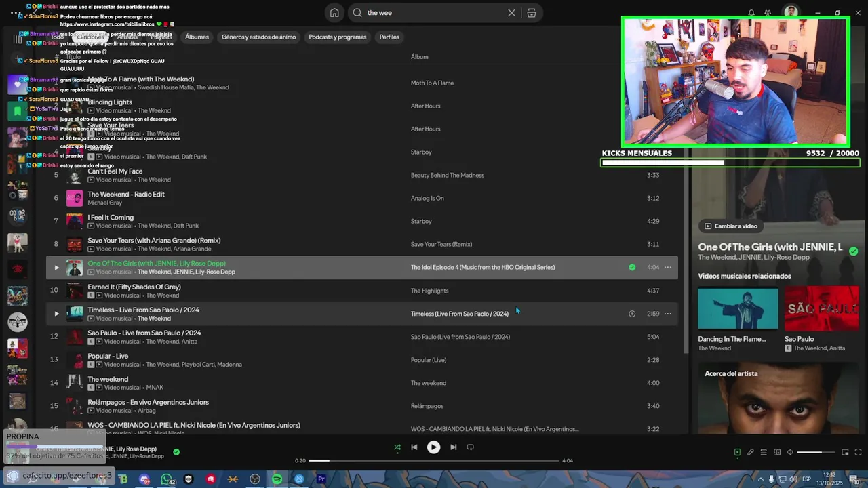Skip to the previous track
Screen dimensions: 868x488
tap(414, 447)
